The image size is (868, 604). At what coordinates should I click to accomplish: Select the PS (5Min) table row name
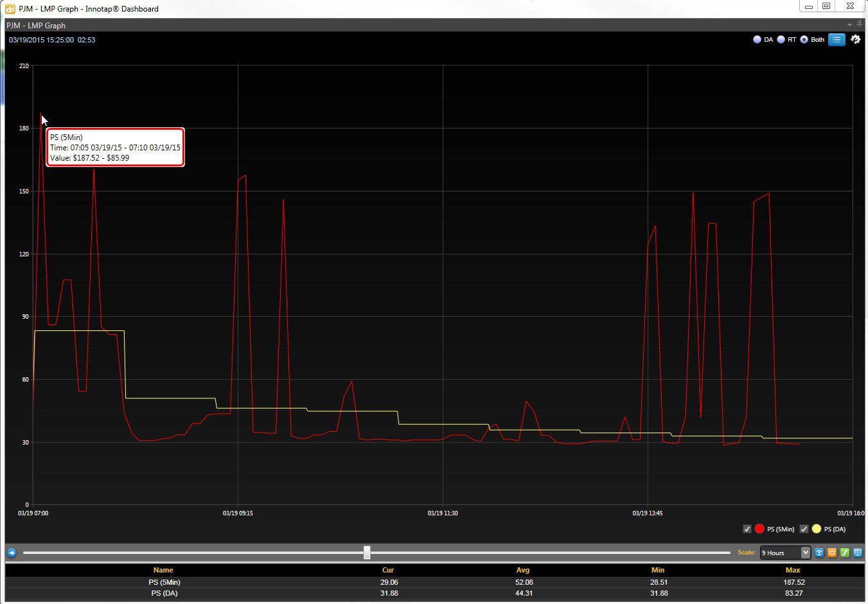164,582
